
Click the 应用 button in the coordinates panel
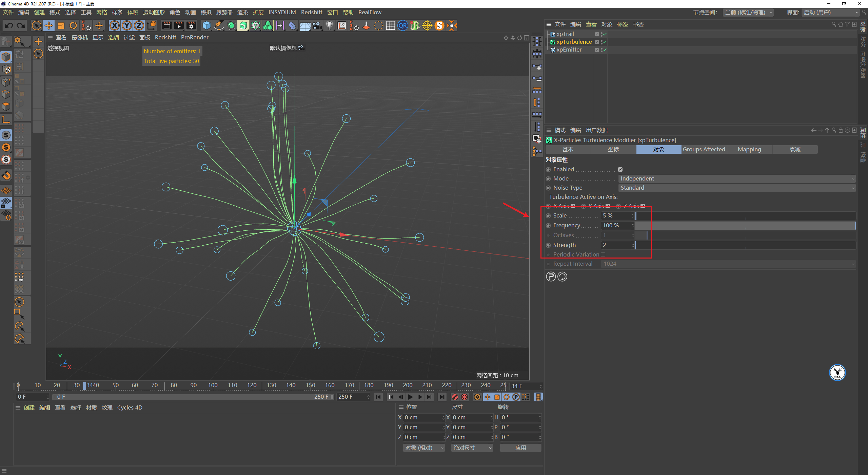click(x=520, y=448)
